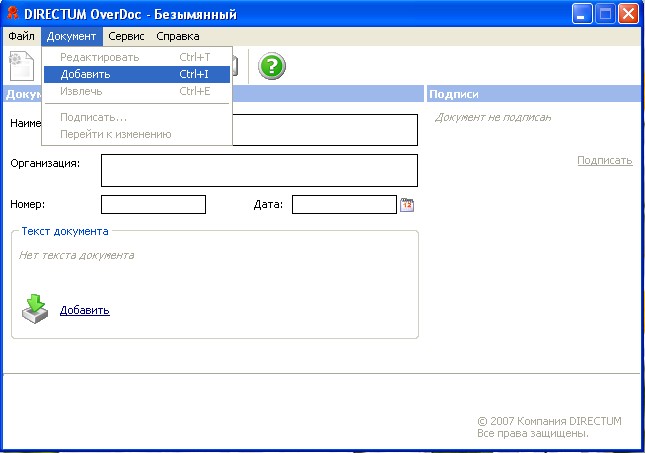Select Редактировать menu entry

[x=137, y=57]
